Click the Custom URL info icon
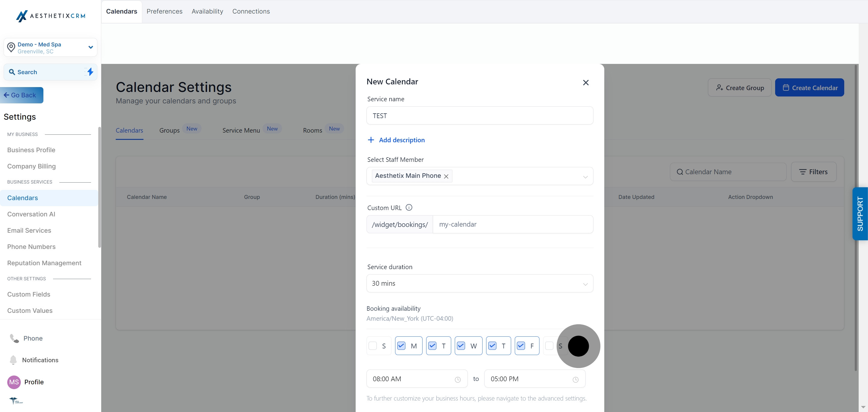The width and height of the screenshot is (868, 412). [409, 208]
